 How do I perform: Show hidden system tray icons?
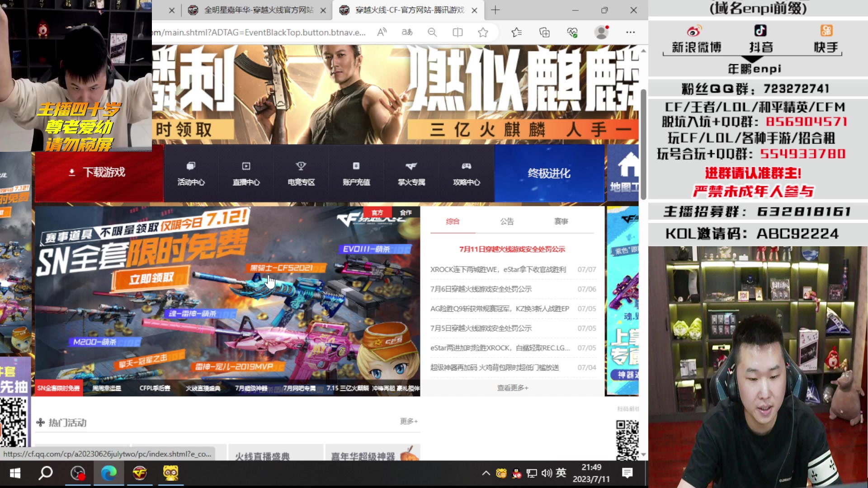[486, 473]
